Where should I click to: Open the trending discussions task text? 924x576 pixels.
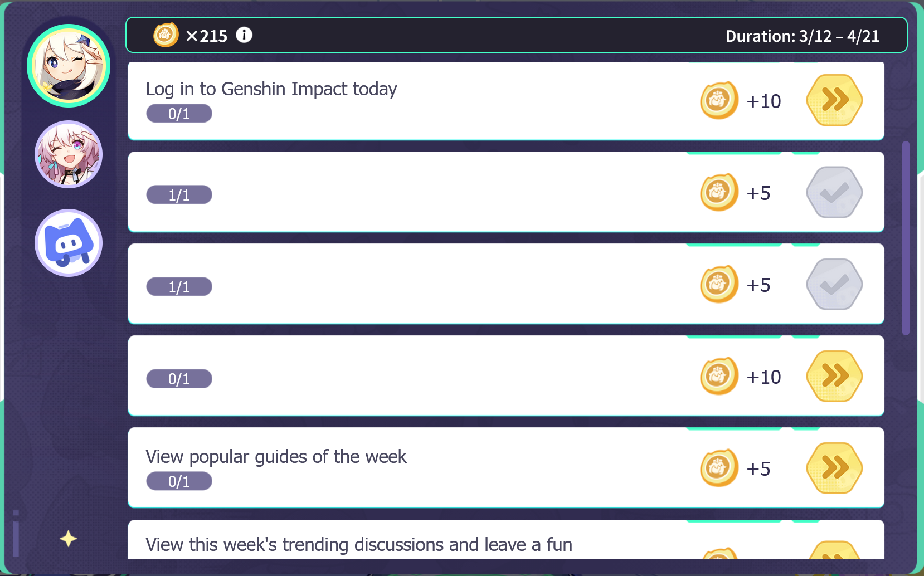pyautogui.click(x=359, y=544)
